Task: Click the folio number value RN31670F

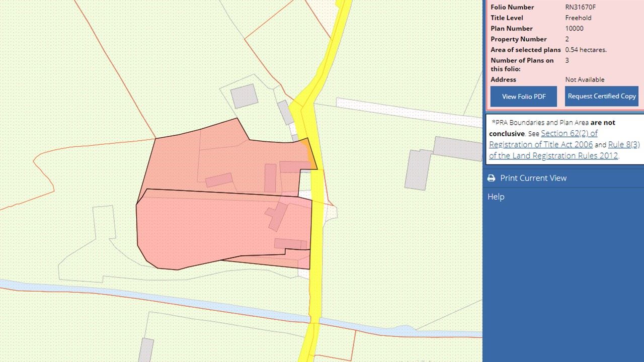Action: tap(582, 8)
